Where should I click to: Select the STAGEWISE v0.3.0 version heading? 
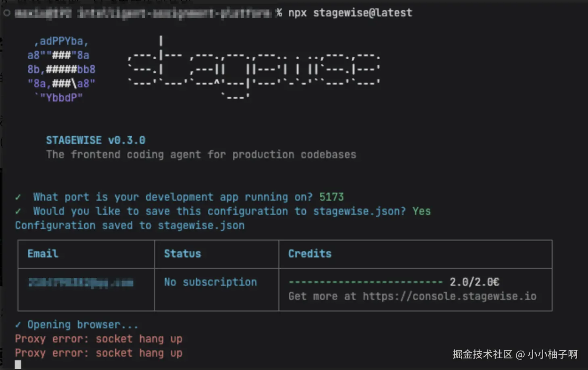click(x=96, y=140)
